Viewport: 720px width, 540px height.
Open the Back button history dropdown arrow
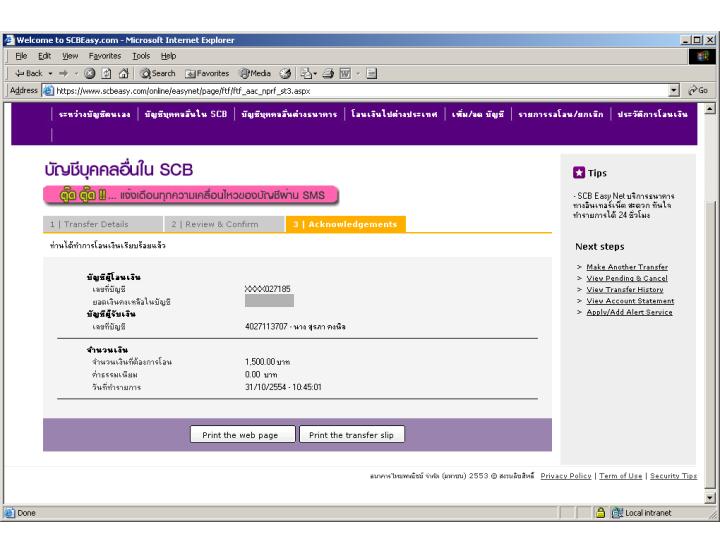pyautogui.click(x=51, y=73)
